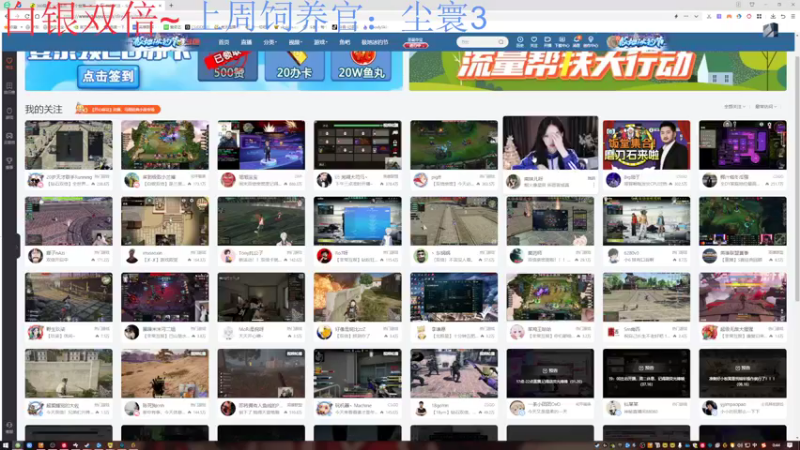Open the avatar next to the 6280v0 stream
800x450 pixels.
point(613,255)
